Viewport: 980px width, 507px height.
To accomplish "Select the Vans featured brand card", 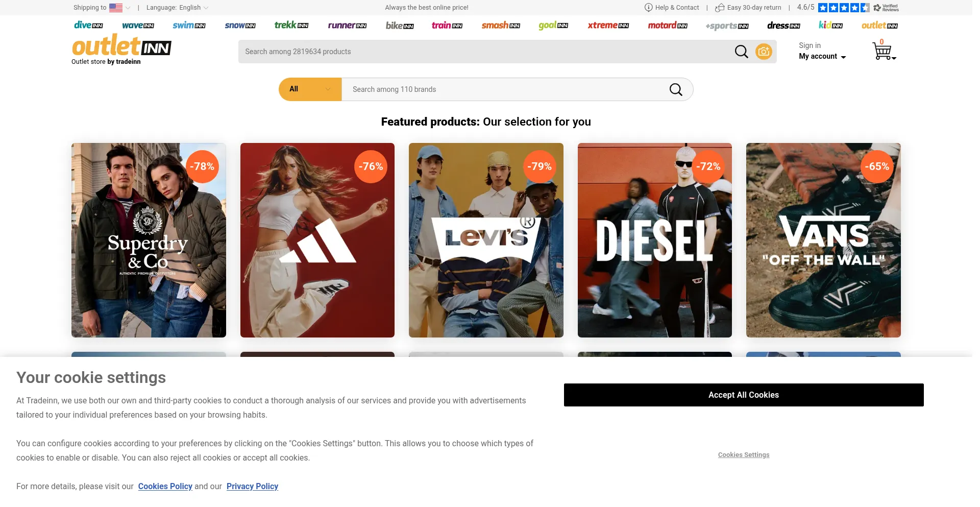I will pos(823,240).
